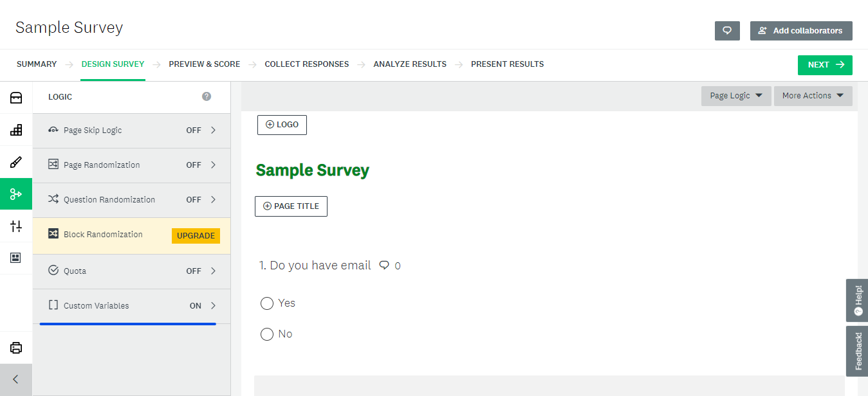Viewport: 868px width, 396px height.
Task: Open the comments speech-bubble button in header
Action: (727, 31)
